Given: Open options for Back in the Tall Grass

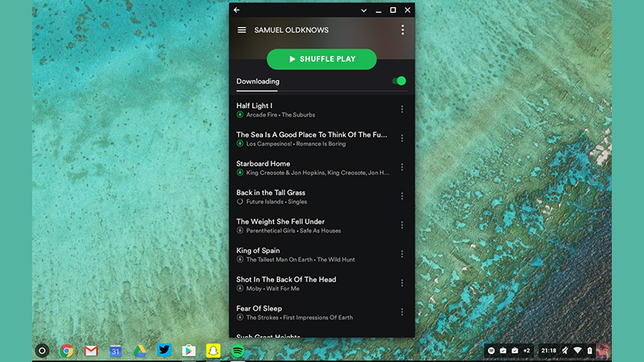Looking at the screenshot, I should point(402,196).
